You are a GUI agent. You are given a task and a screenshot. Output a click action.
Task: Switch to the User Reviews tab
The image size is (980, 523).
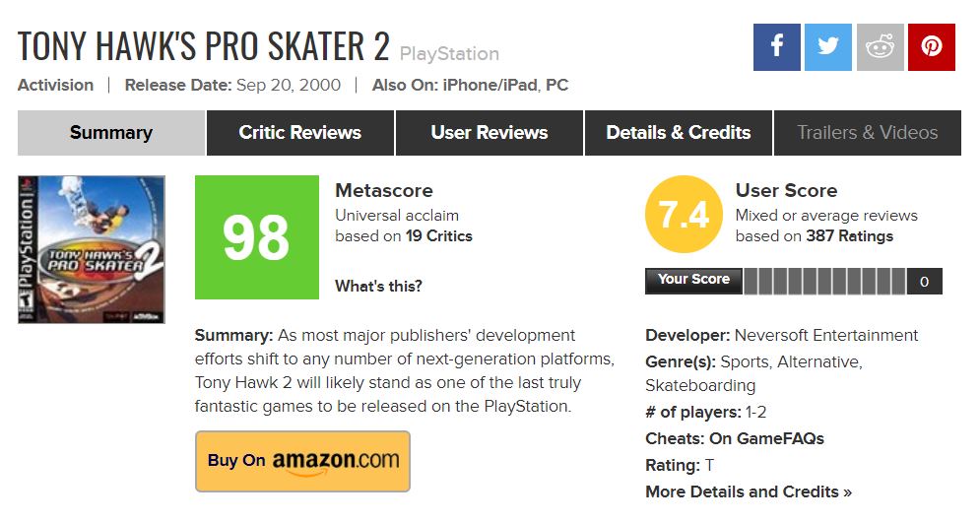[490, 132]
